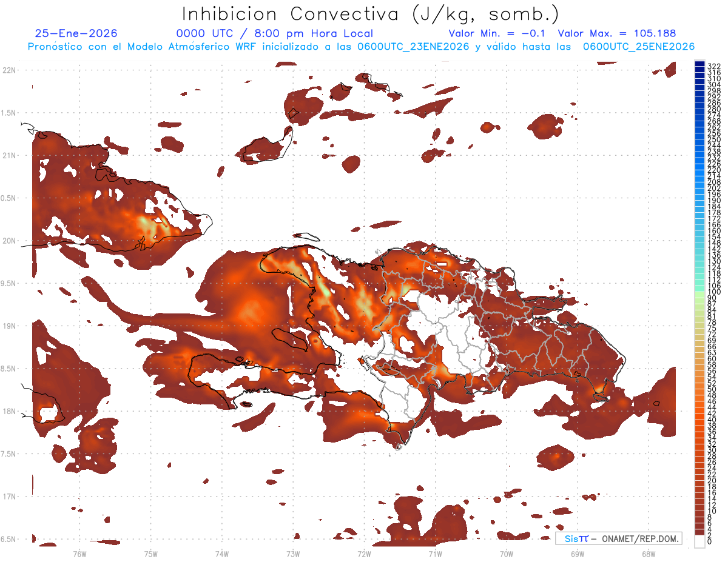Click the "73W" longitude label
Viewport: 728px width, 562px height.
pyautogui.click(x=293, y=554)
